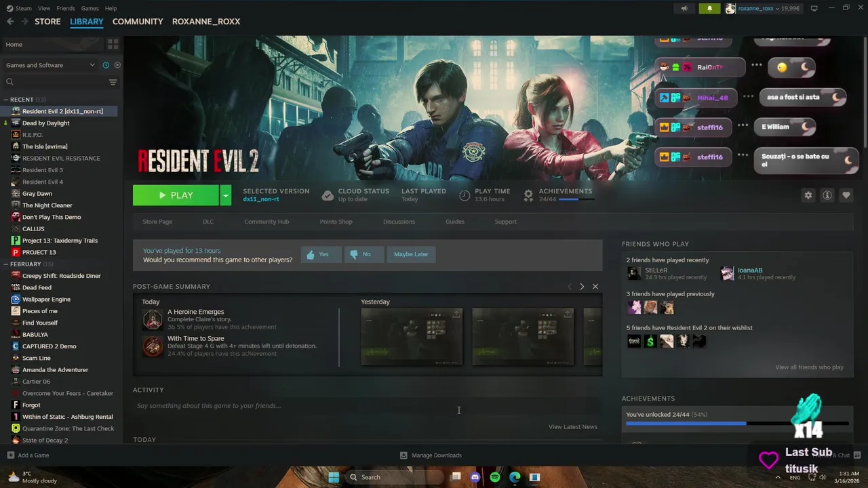
Task: Click the Maybe Later button
Action: pos(411,254)
